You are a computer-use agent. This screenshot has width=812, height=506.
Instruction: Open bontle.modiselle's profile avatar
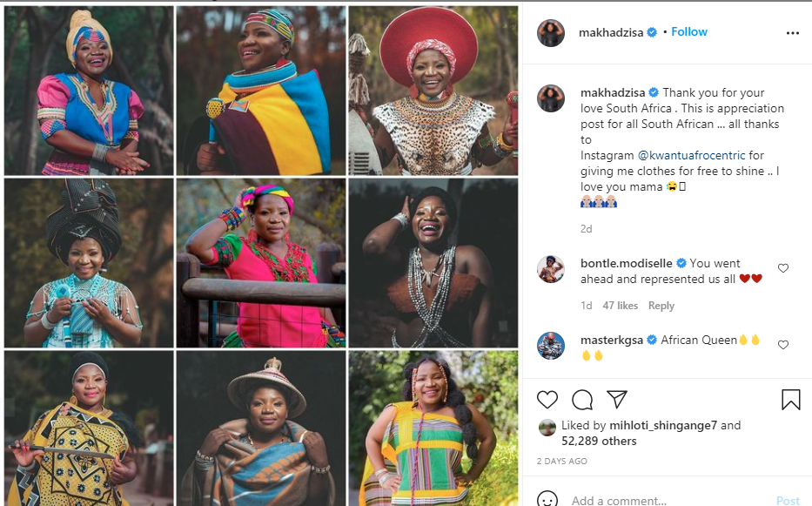coord(551,269)
